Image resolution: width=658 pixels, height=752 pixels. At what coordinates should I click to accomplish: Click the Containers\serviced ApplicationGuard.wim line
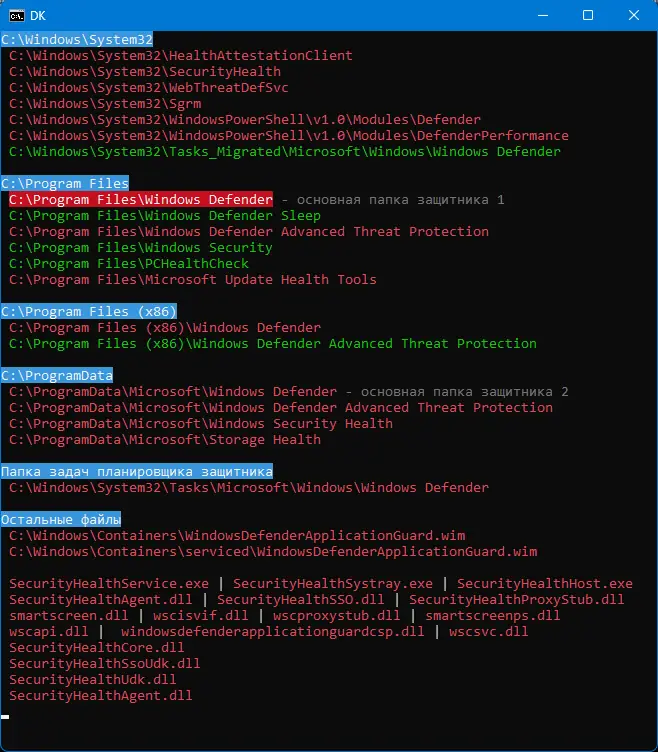(x=273, y=552)
